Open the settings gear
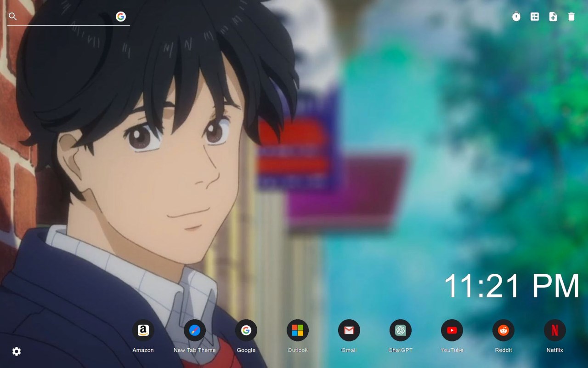588x368 pixels. click(17, 351)
